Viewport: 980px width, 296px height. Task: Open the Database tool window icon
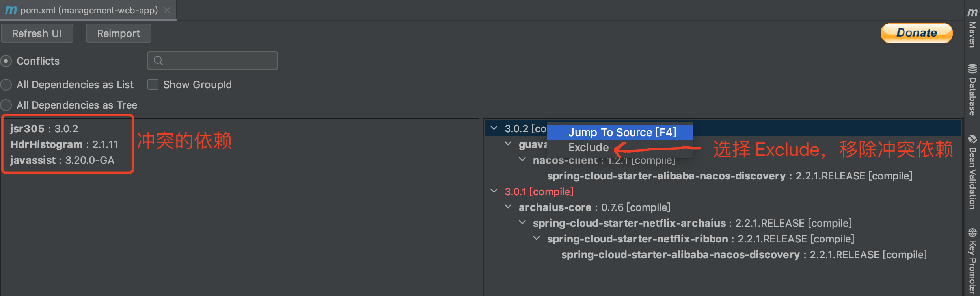[x=972, y=68]
